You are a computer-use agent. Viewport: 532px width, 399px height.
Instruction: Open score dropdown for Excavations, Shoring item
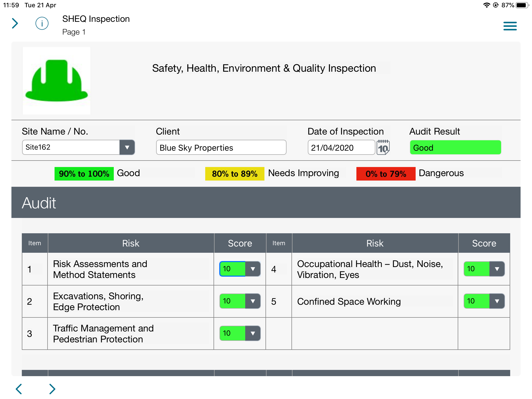click(x=252, y=301)
